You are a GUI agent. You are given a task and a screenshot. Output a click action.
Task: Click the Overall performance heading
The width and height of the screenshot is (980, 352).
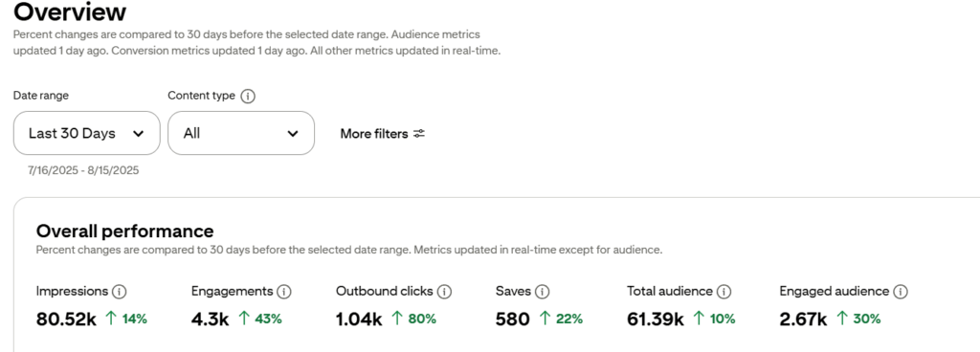pyautogui.click(x=125, y=231)
